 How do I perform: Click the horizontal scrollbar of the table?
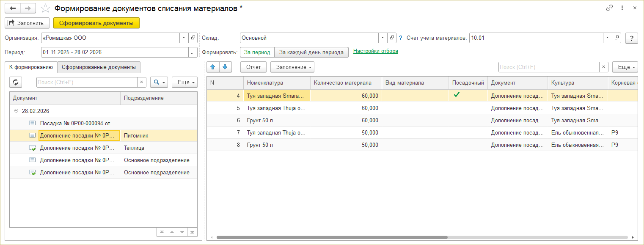pyautogui.click(x=332, y=237)
